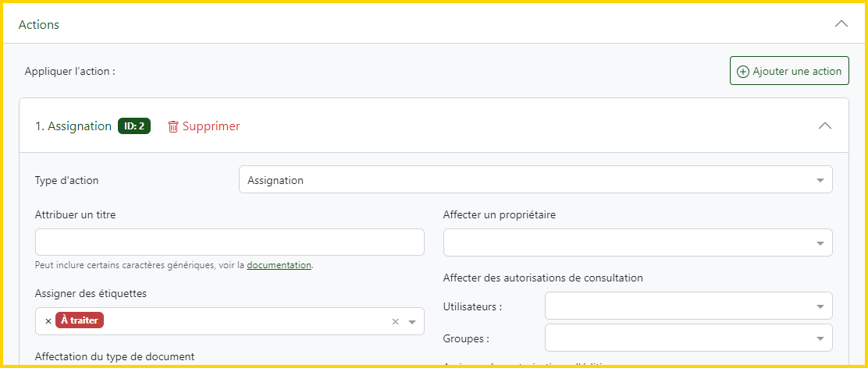The height and width of the screenshot is (368, 868).
Task: Collapse the Actions section chevron
Action: pos(841,24)
